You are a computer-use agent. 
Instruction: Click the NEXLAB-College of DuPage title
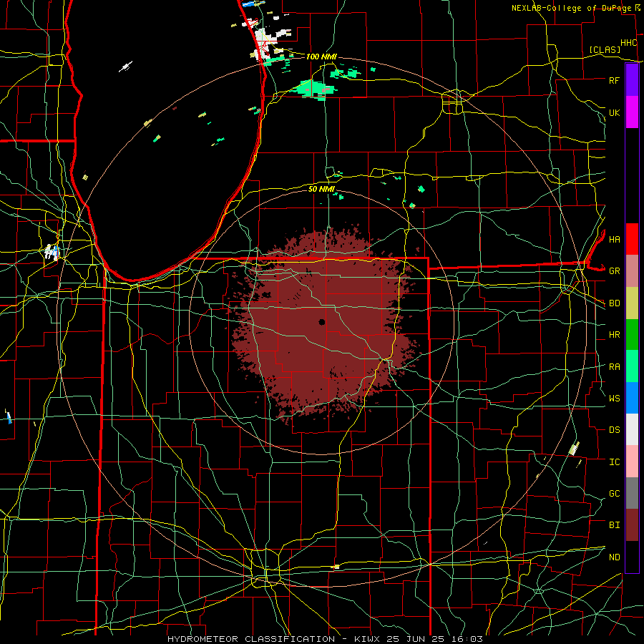[x=571, y=8]
